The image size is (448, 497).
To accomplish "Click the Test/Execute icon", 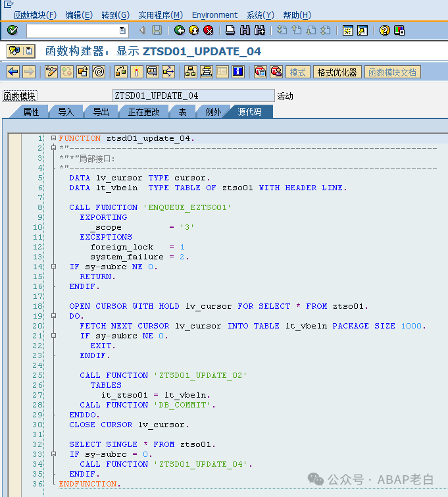I will pos(153,72).
